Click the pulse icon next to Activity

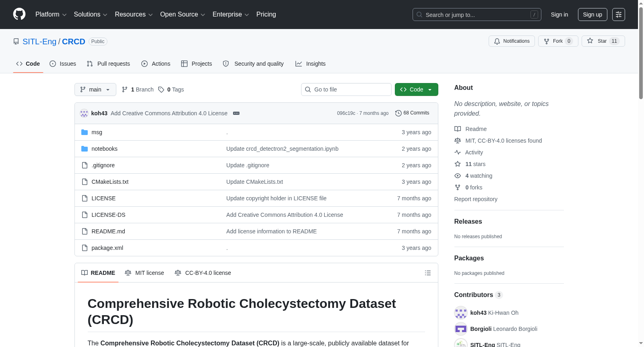coord(458,152)
